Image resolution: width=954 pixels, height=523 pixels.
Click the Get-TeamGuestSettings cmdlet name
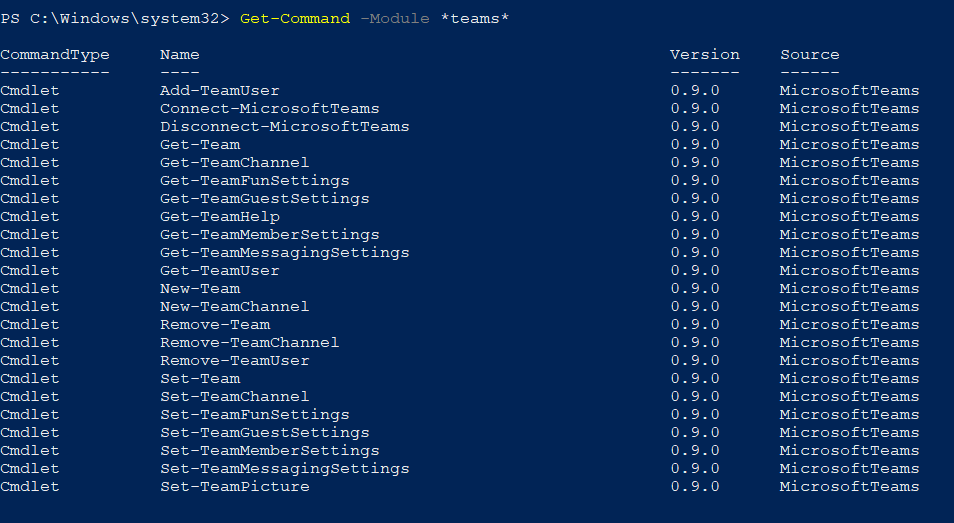tap(265, 199)
